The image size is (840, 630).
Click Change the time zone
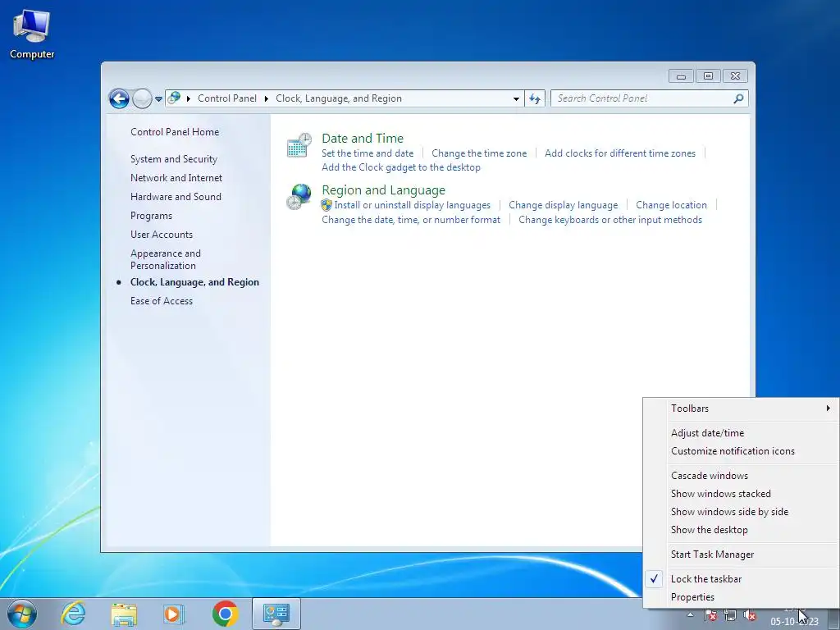coord(479,153)
